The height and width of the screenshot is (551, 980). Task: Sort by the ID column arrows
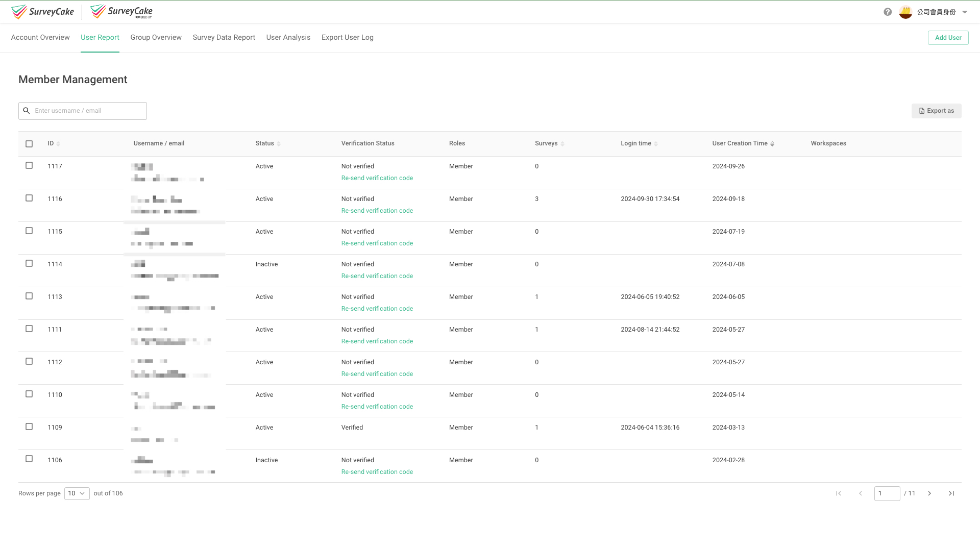[x=58, y=144]
